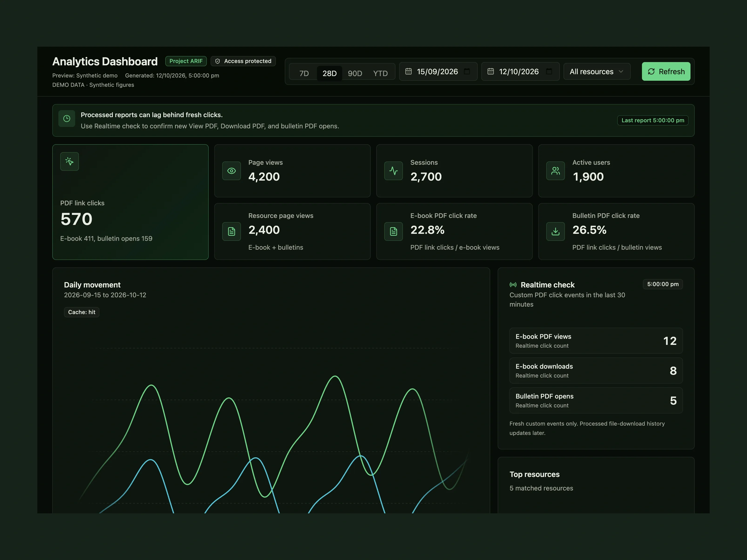Click the 2,700 Sessions value

pos(426,177)
